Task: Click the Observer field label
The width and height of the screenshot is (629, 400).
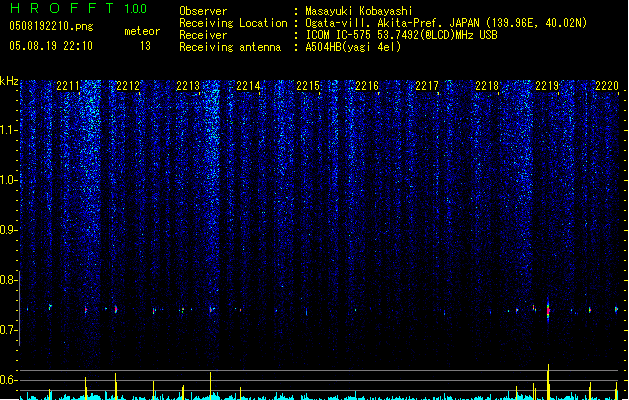Action: (x=203, y=11)
